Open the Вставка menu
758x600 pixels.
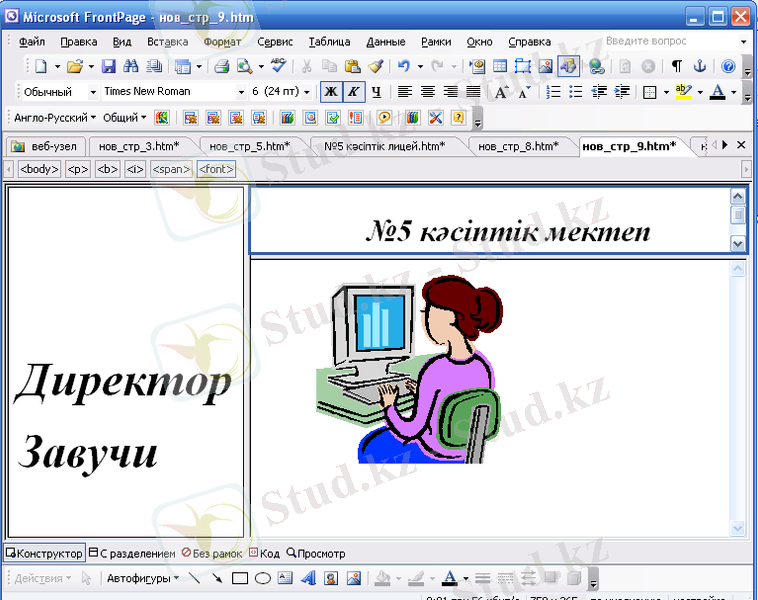[167, 42]
